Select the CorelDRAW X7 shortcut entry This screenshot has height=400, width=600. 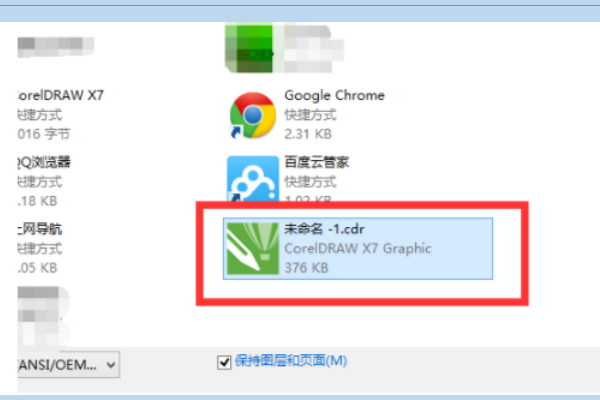pos(60,114)
